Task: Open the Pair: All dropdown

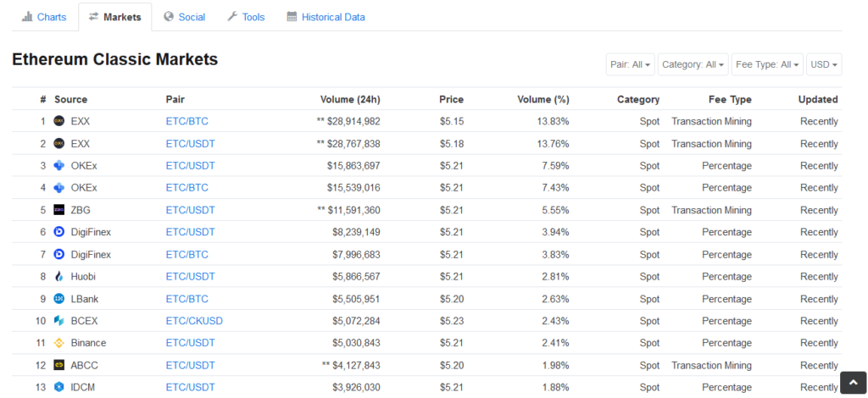Action: click(x=630, y=64)
